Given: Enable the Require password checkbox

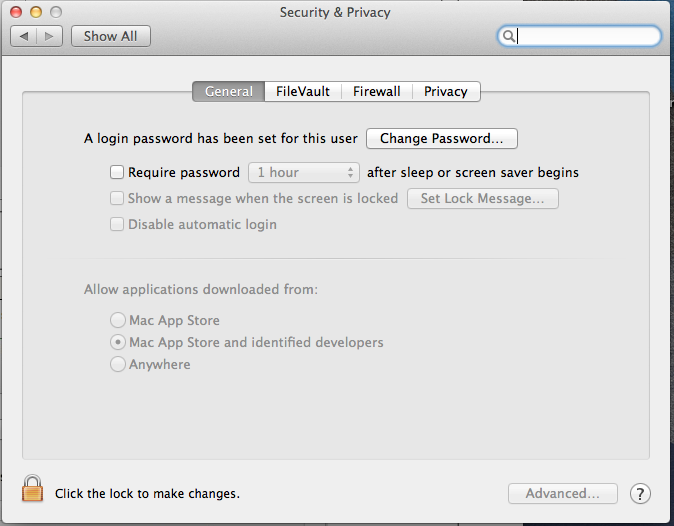Looking at the screenshot, I should click(x=117, y=172).
